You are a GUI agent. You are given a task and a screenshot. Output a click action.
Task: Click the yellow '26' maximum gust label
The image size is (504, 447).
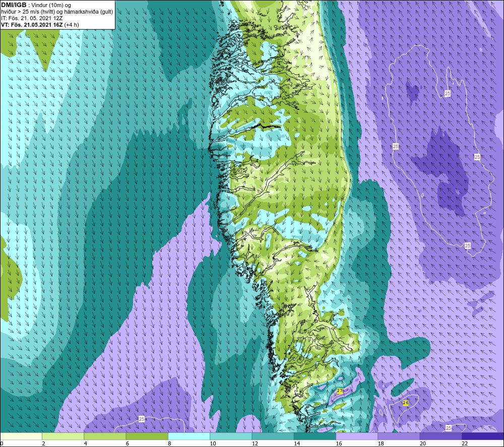pos(406,403)
